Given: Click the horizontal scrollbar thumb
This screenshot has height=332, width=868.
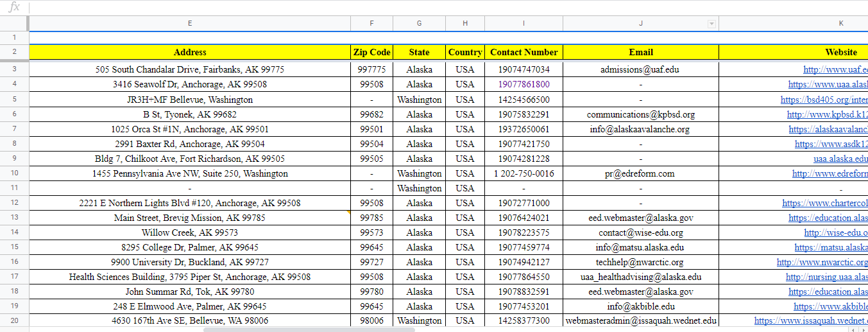Looking at the screenshot, I should click(x=309, y=329).
